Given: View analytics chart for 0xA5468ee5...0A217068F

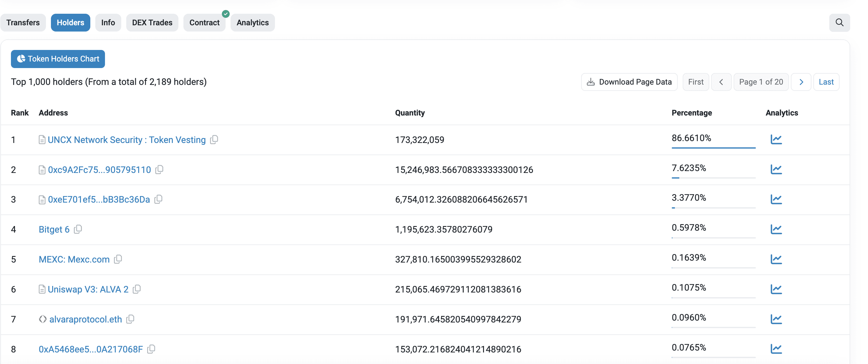Looking at the screenshot, I should 776,349.
